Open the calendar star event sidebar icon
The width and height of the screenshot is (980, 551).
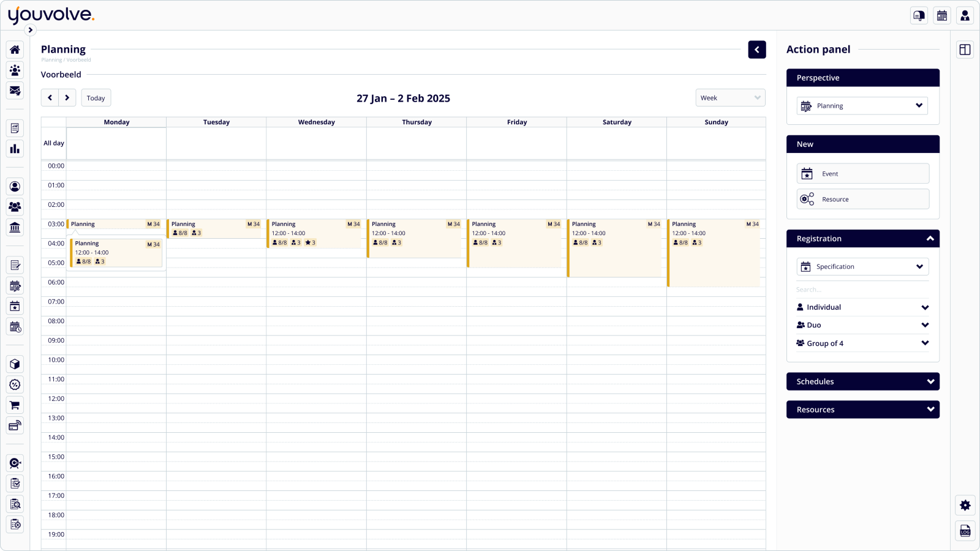coord(15,306)
